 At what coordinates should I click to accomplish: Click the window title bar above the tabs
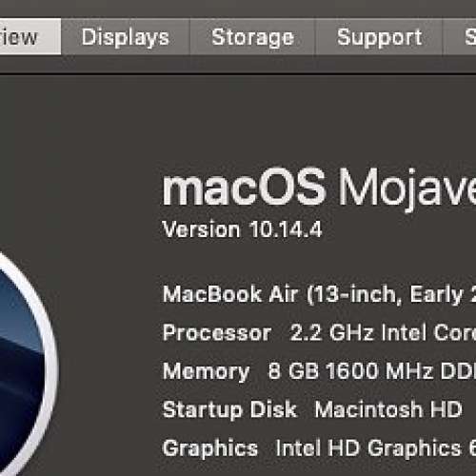click(x=238, y=8)
